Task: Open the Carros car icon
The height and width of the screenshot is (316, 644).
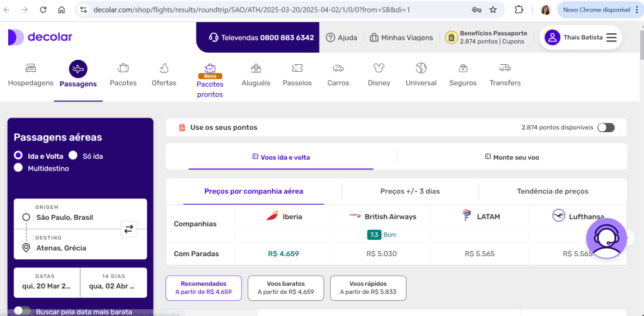Action: [x=338, y=68]
